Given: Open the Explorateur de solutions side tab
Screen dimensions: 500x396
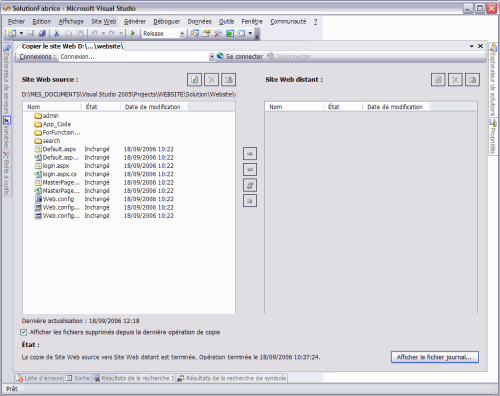Looking at the screenshot, I should (x=493, y=79).
